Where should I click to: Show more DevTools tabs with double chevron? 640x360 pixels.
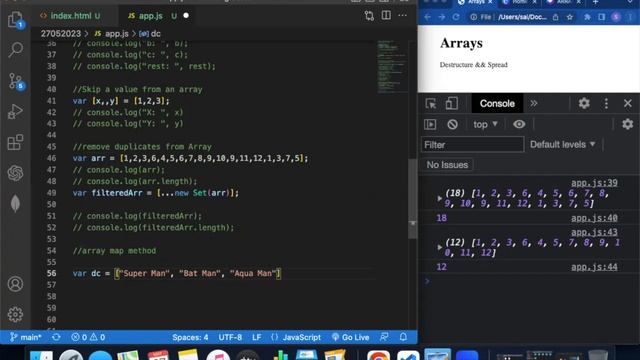tap(534, 104)
